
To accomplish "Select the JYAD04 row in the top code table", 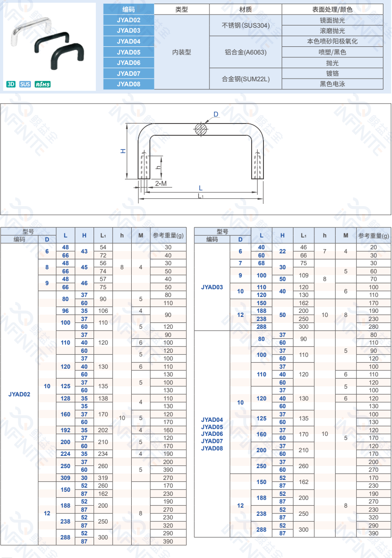I will tap(129, 41).
